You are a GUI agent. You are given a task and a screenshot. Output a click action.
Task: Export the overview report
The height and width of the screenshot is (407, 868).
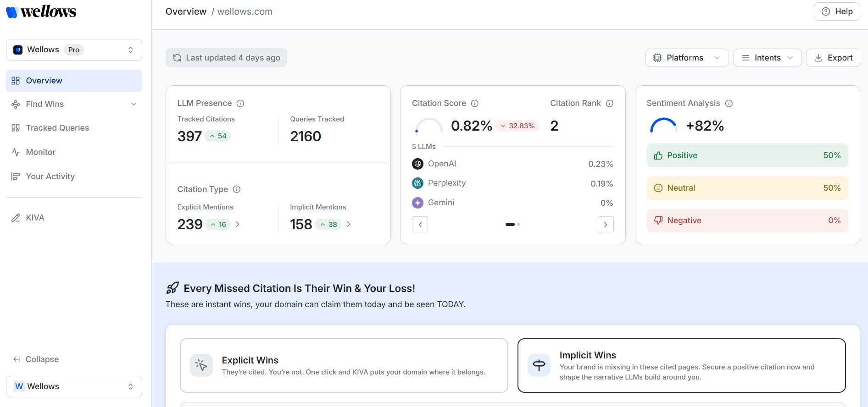pos(833,58)
